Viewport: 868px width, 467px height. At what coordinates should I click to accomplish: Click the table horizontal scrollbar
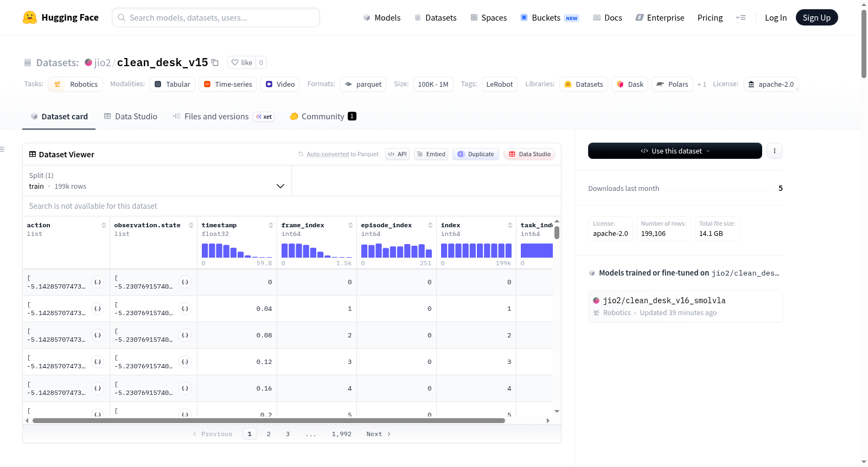coord(269,420)
